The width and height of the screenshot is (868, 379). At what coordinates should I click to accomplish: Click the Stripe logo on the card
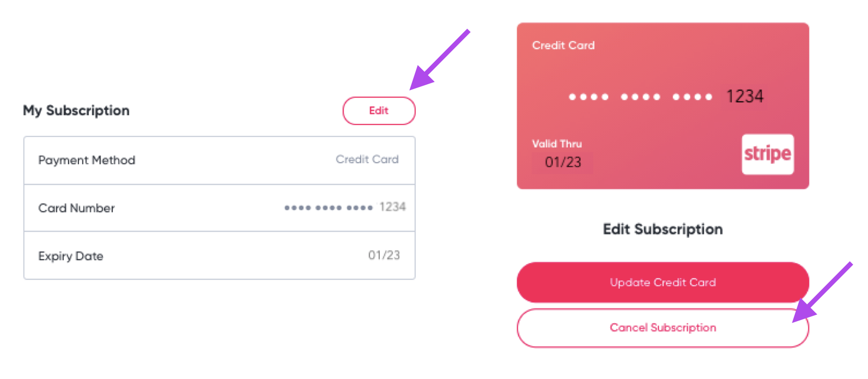pos(768,154)
